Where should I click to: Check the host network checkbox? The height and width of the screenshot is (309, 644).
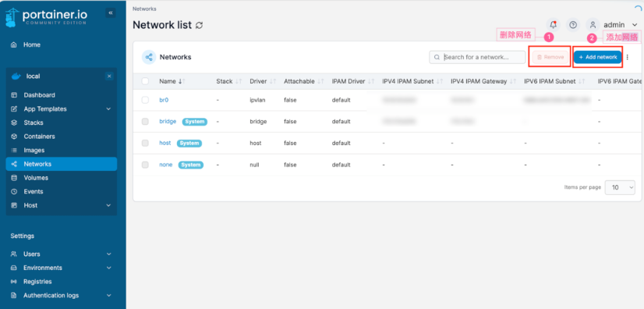click(145, 143)
